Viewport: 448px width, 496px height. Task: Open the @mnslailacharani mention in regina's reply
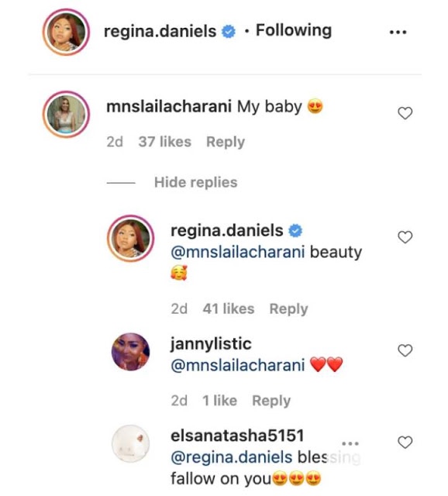(x=238, y=252)
